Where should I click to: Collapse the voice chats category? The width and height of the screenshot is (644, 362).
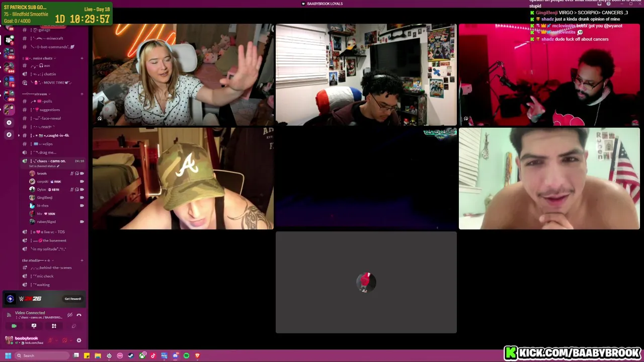coord(39,58)
